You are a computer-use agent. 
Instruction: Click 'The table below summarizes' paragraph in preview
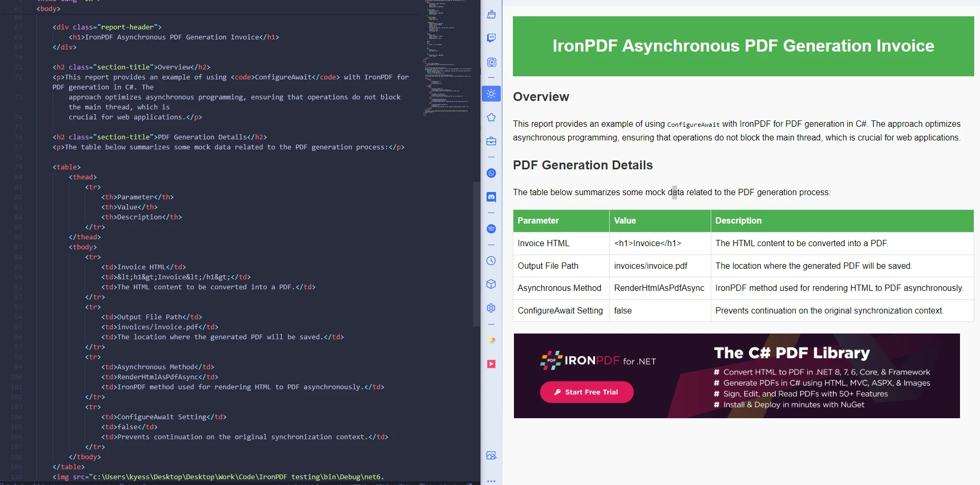[x=672, y=193]
